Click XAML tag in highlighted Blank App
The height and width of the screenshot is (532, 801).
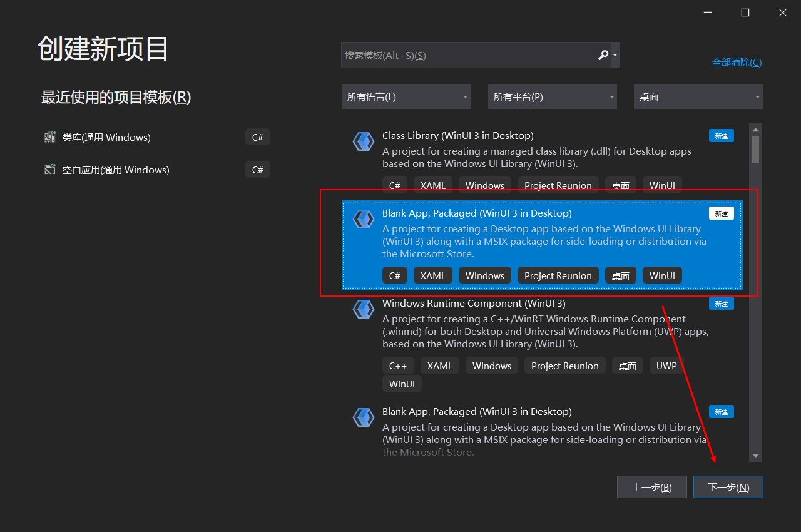tap(433, 275)
